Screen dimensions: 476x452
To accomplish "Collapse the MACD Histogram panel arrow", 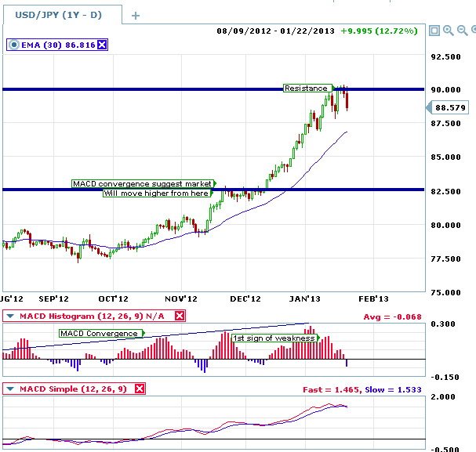I will 10,316.
